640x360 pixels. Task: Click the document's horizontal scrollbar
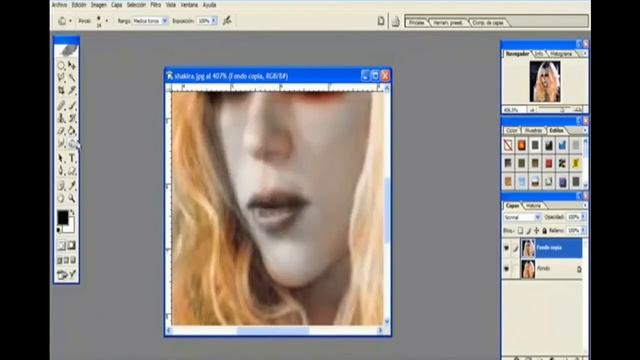click(x=274, y=331)
